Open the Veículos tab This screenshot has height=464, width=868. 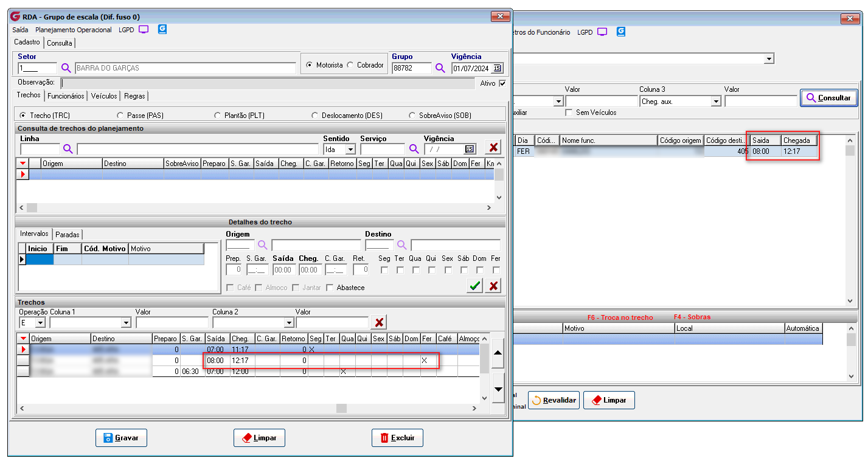click(104, 96)
